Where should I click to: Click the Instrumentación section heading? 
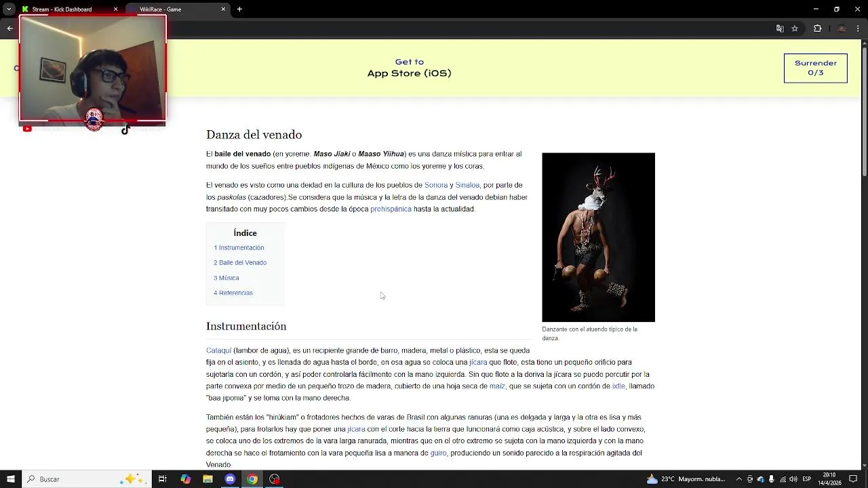point(246,326)
